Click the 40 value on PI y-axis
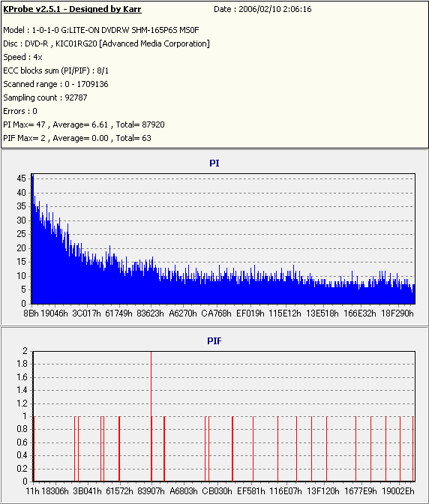Viewport: 429px width, 504px height. 22,193
